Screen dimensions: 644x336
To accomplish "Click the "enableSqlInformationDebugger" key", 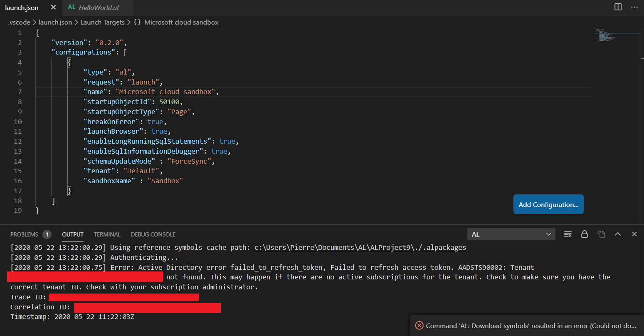I will (143, 152).
